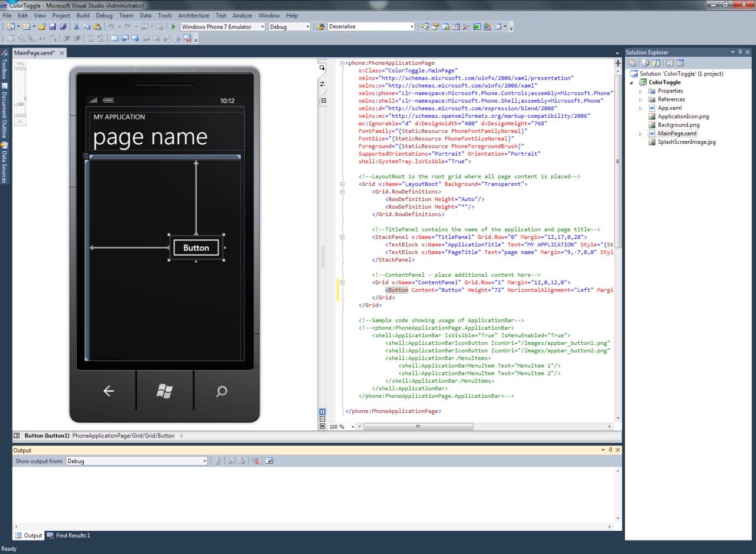Collapse the ColorToggle project node

click(631, 82)
